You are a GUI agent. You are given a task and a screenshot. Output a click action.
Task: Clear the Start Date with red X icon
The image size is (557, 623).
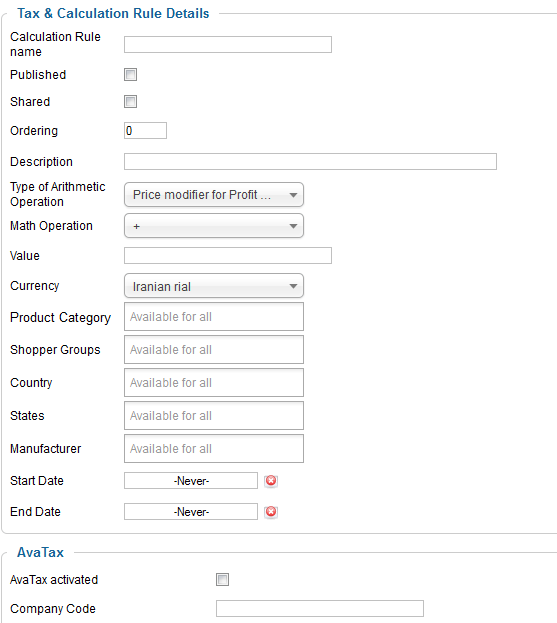(x=271, y=481)
